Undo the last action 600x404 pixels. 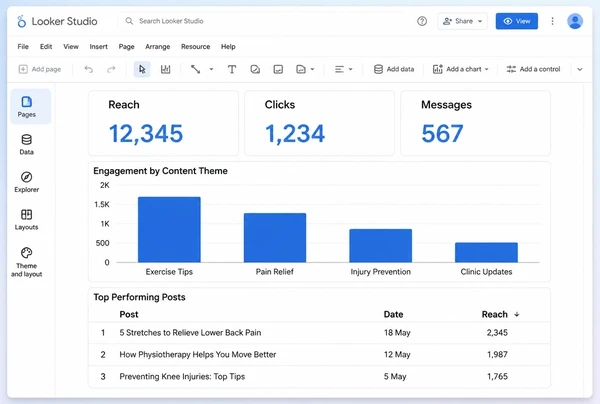[x=89, y=69]
